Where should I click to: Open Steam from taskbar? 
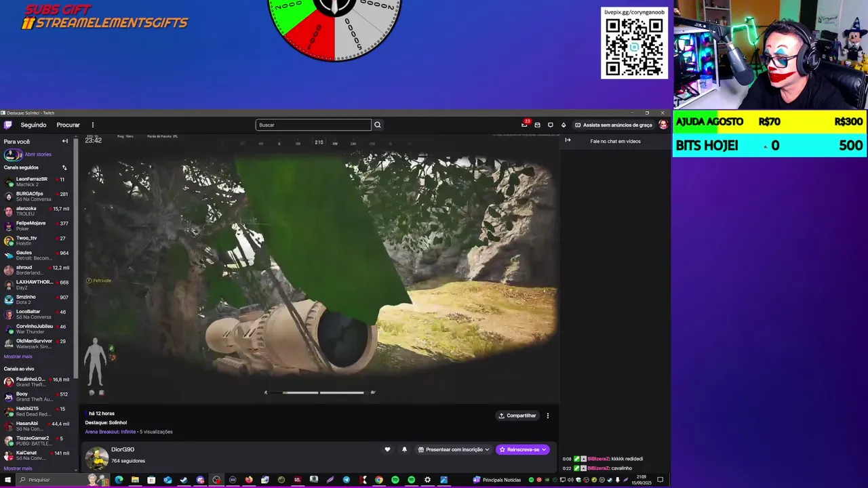pyautogui.click(x=184, y=480)
